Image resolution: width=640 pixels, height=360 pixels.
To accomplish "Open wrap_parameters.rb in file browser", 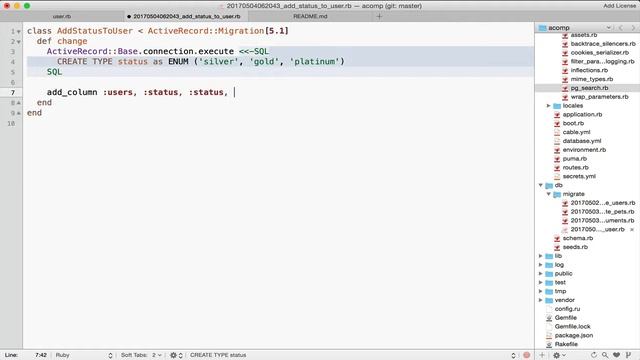I will click(x=599, y=97).
